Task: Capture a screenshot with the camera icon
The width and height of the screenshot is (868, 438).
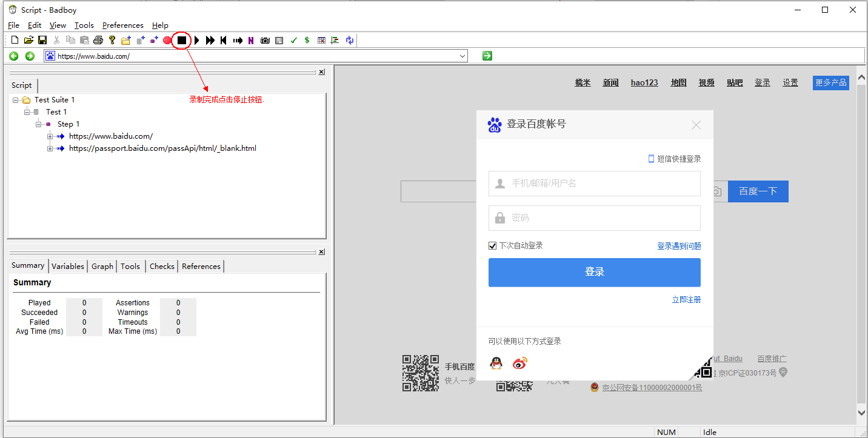Action: point(265,40)
